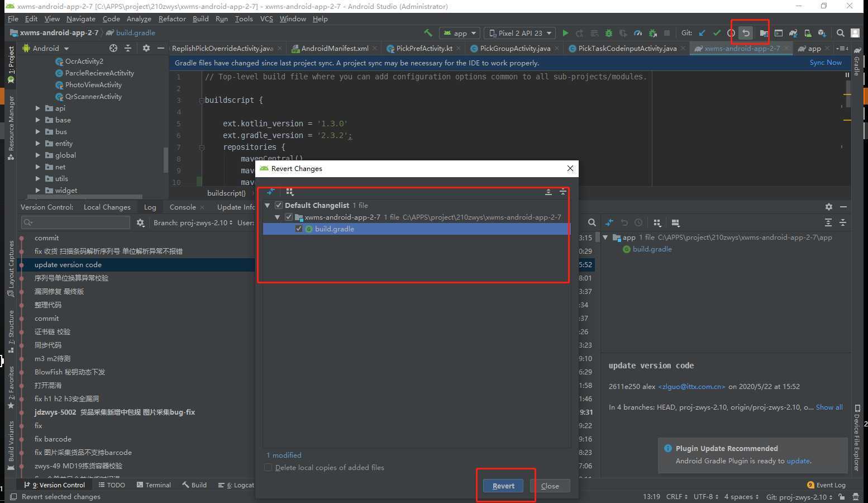Open the Pixel 2 API 23 device dropdown
Image resolution: width=868 pixels, height=503 pixels.
(x=519, y=33)
